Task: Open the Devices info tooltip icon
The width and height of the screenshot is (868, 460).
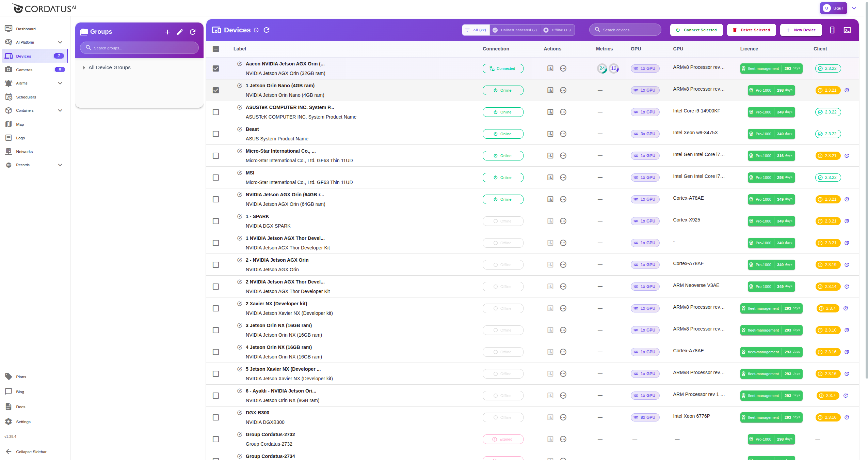Action: click(x=256, y=30)
